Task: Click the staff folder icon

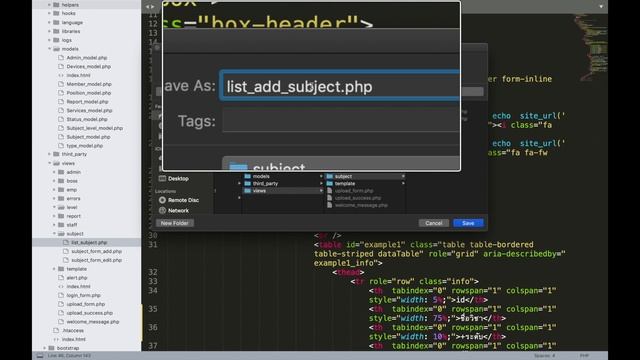Action: (61, 225)
